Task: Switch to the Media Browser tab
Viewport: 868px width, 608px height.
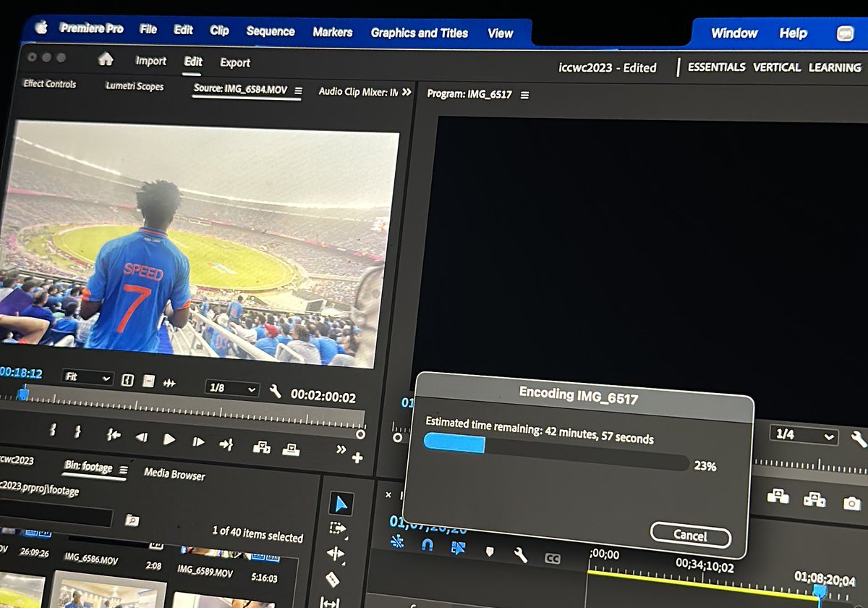Action: coord(174,475)
